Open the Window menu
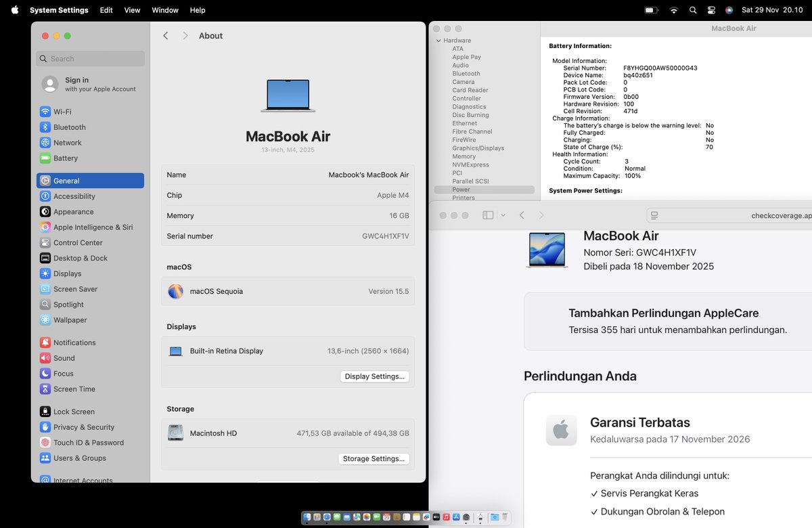This screenshot has width=812, height=528. [165, 10]
